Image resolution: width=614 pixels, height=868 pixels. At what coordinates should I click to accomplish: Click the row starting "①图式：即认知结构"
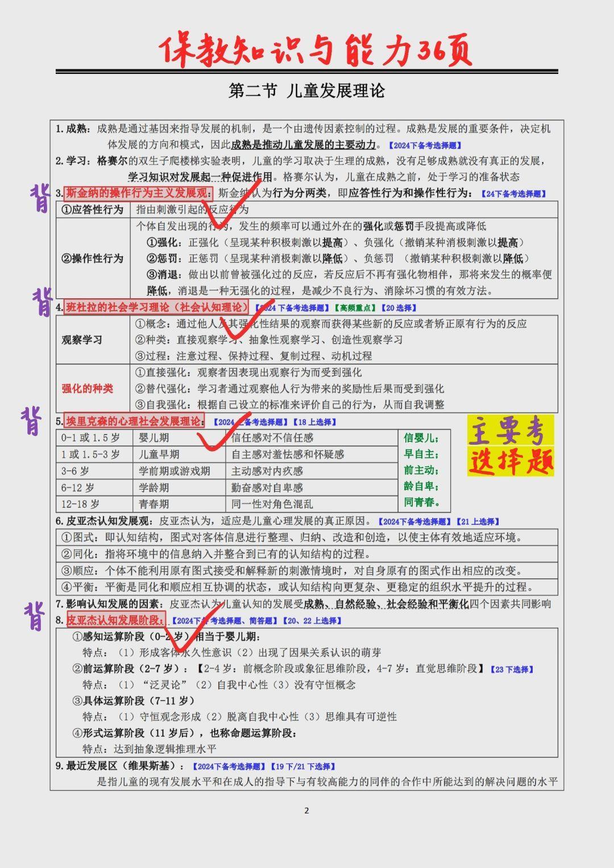(x=306, y=537)
